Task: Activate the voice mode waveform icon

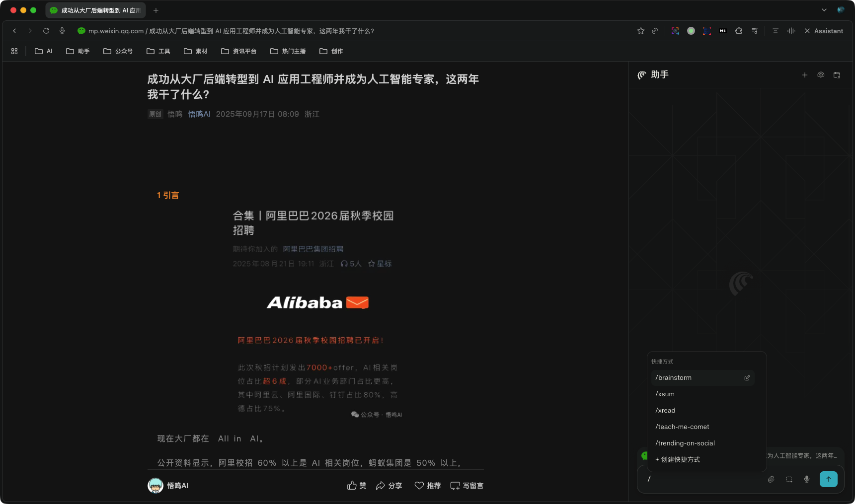Action: [x=791, y=31]
